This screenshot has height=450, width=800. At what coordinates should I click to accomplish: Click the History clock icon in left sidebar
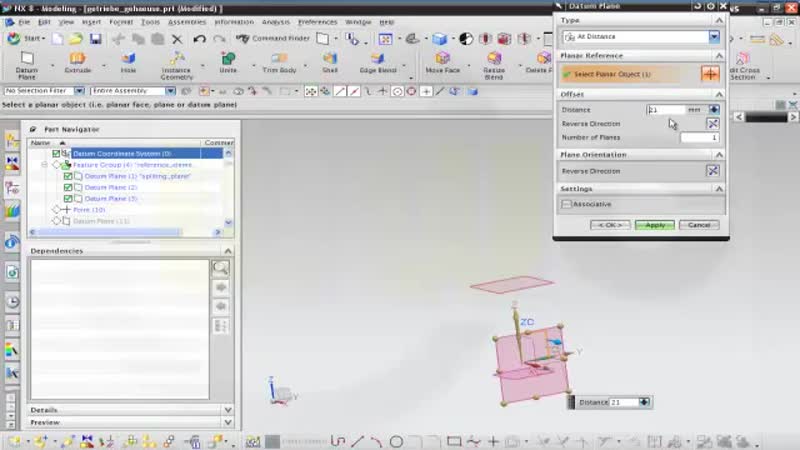(12, 302)
